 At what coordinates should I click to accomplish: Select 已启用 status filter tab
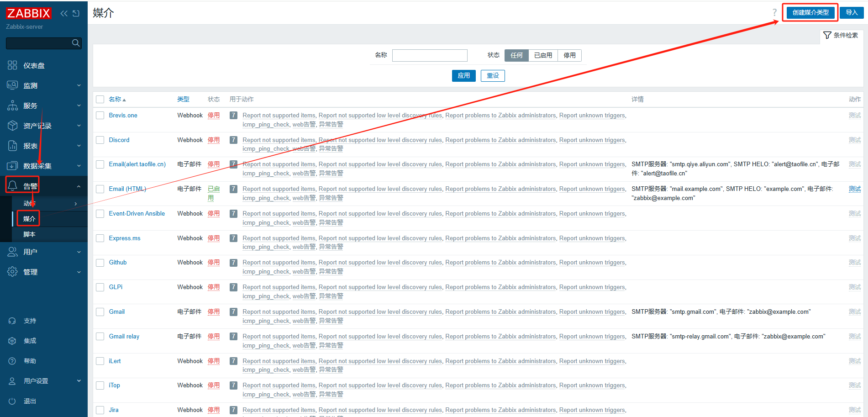pyautogui.click(x=543, y=55)
